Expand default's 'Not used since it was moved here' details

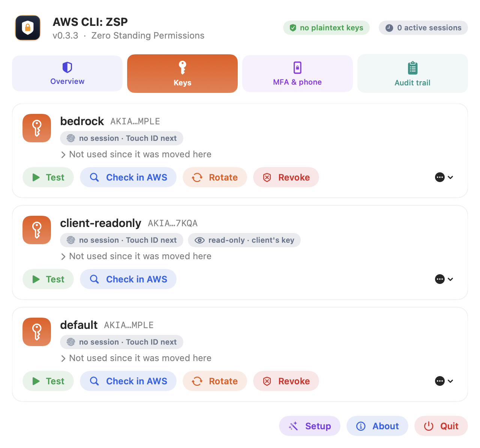point(136,358)
